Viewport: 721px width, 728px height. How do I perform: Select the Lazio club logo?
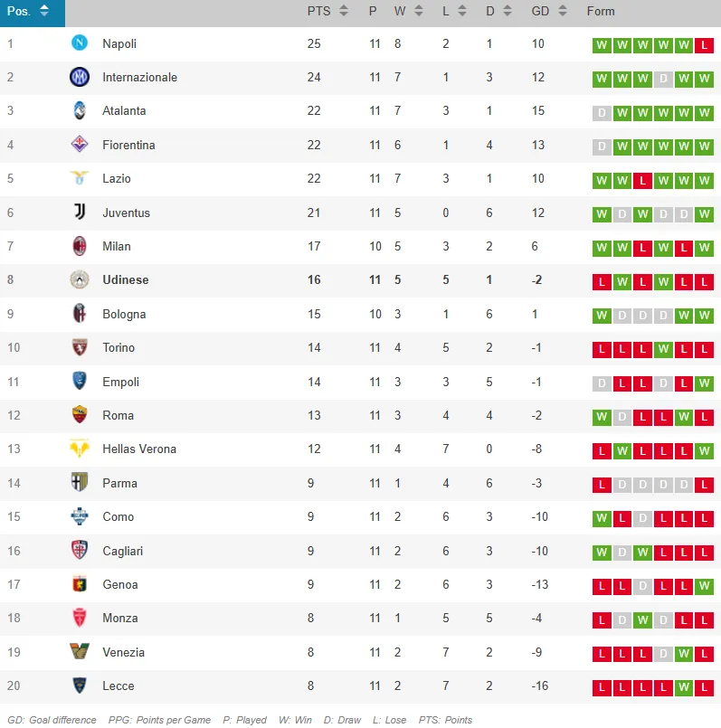[x=80, y=179]
